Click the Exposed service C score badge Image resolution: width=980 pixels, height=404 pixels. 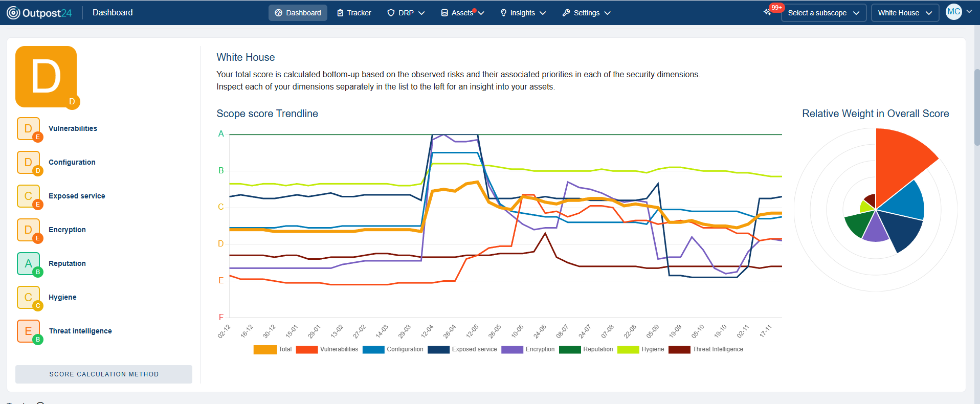pyautogui.click(x=29, y=196)
